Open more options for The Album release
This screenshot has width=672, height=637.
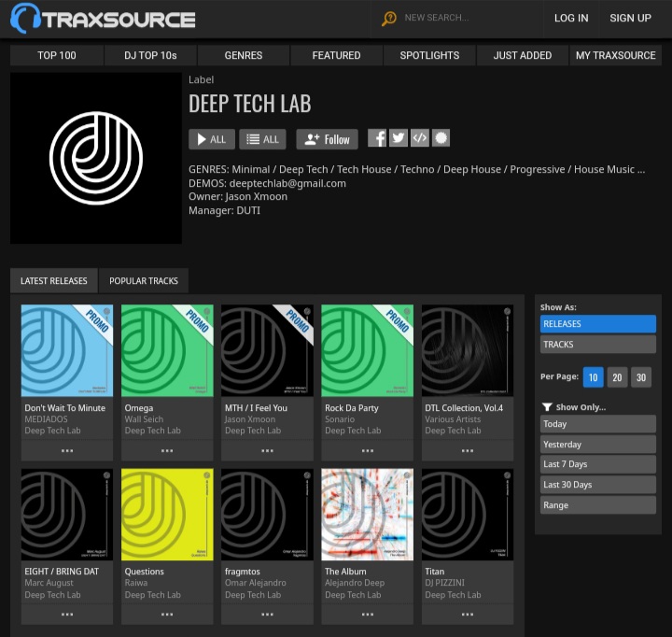pos(368,615)
